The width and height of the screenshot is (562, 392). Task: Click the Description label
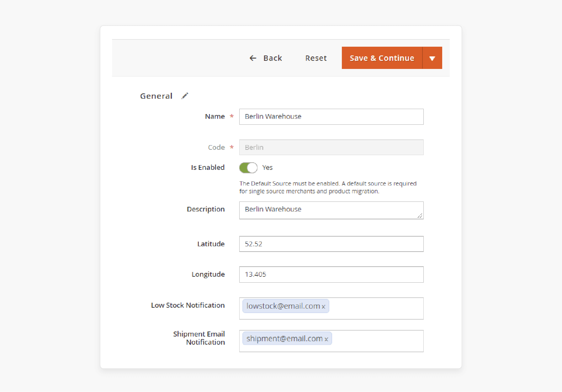[206, 209]
